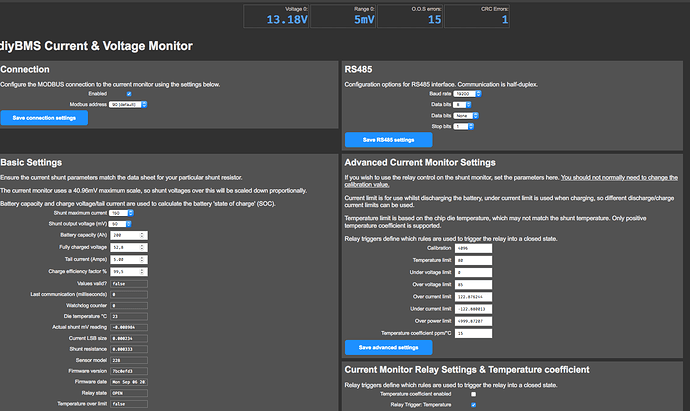Open the Modbus address dropdown
The height and width of the screenshot is (411, 690).
point(128,105)
